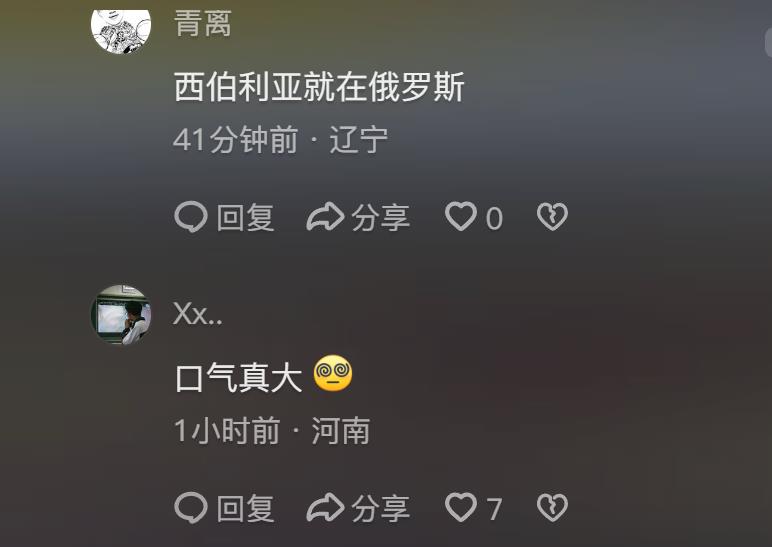Viewport: 772px width, 547px height.
Task: Click the username 青离
Action: click(203, 24)
